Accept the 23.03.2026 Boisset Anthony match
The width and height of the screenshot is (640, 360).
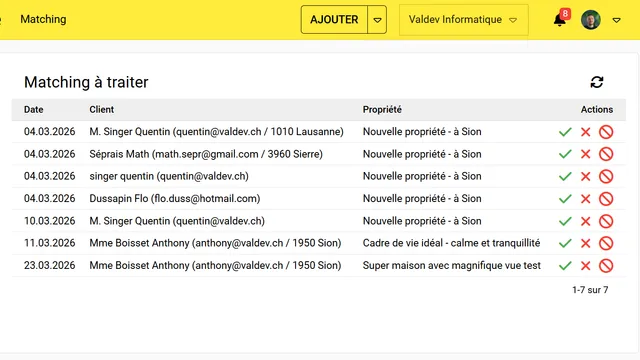(x=565, y=266)
